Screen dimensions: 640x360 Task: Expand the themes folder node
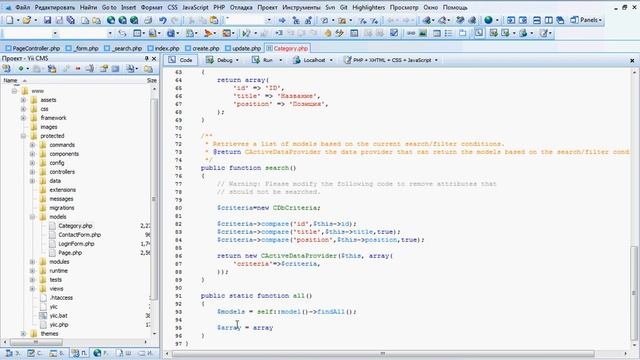23,333
